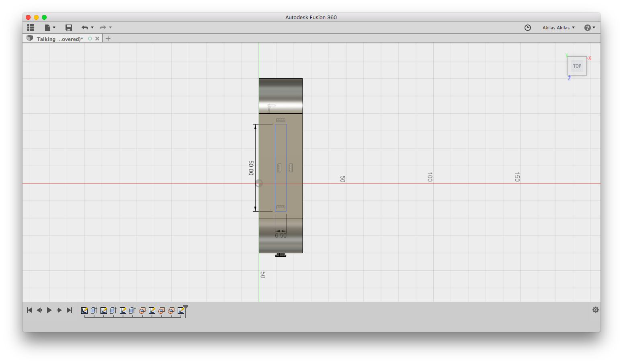The width and height of the screenshot is (623, 364).
Task: Click the timeline history marker handle
Action: (x=186, y=308)
